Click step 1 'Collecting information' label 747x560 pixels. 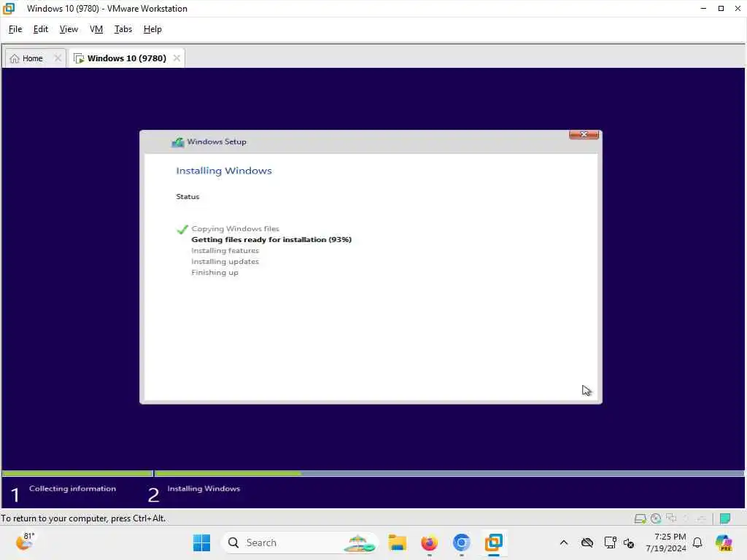click(72, 489)
